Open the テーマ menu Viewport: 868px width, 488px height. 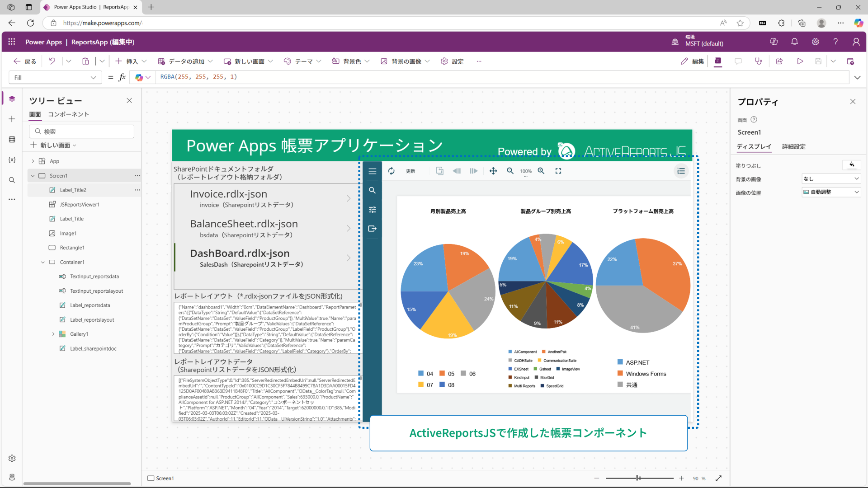(x=302, y=61)
